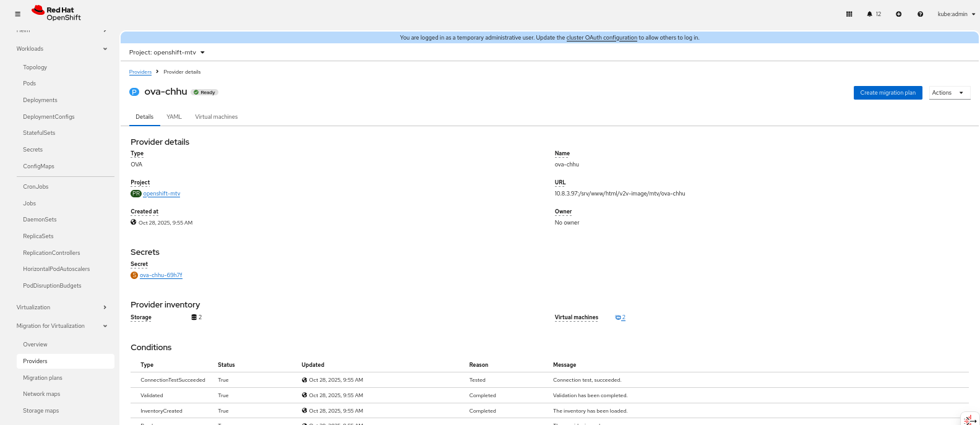Go to Providers breadcrumb link
Screen dimensions: 980x425
coord(140,72)
